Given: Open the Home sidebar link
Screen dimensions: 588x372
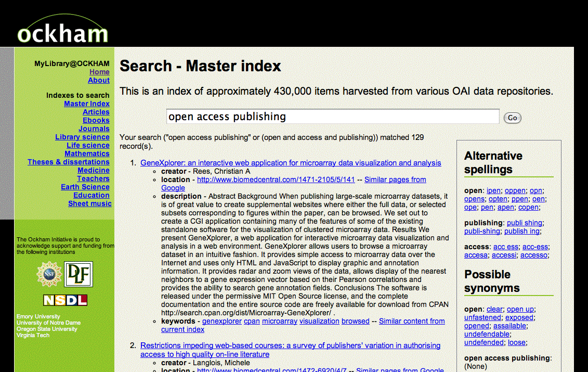Looking at the screenshot, I should (99, 72).
